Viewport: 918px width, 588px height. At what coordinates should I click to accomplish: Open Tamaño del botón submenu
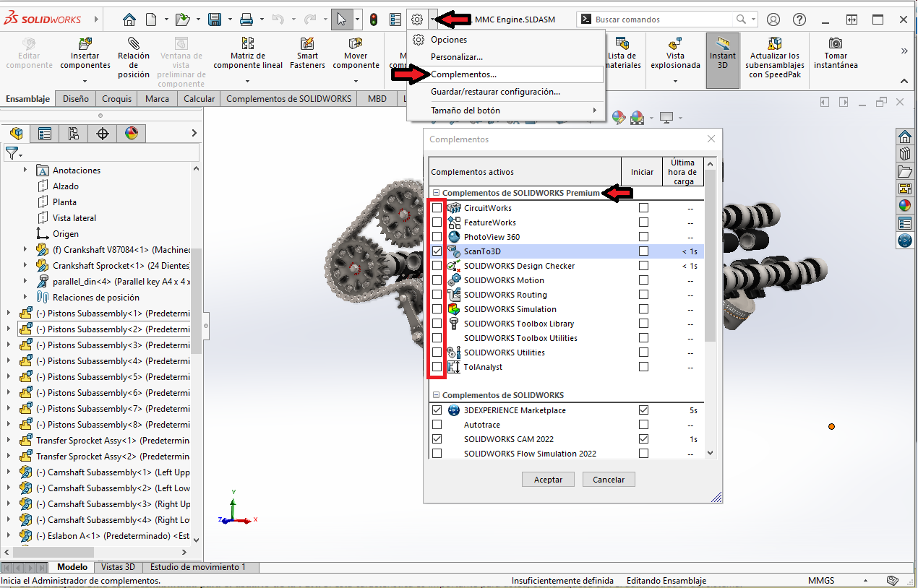point(506,111)
